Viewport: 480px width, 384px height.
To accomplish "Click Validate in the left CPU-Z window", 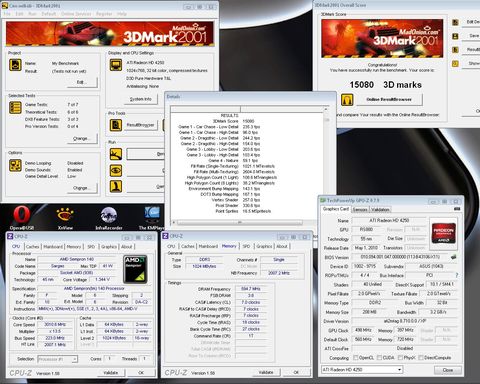I will click(111, 372).
